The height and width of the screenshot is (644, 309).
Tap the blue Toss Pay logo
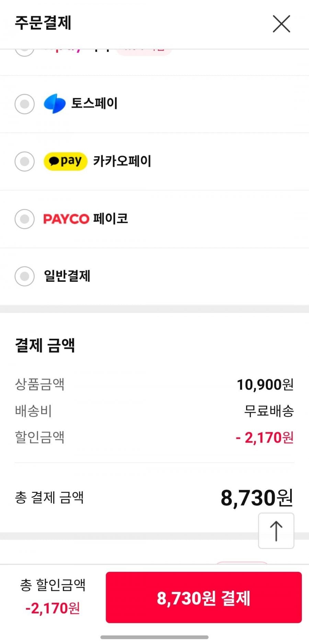55,103
